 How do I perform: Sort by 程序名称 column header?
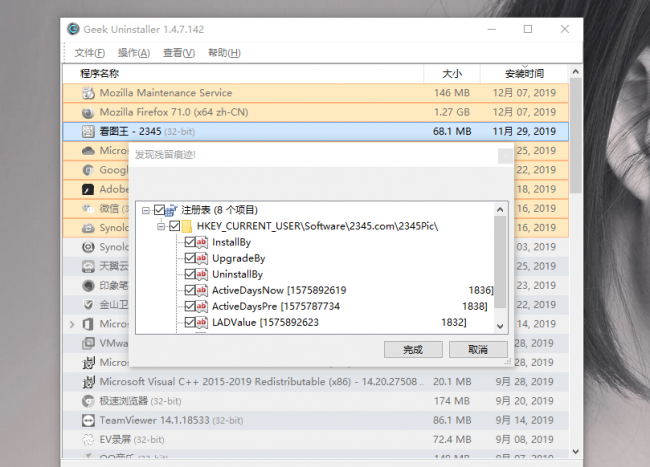click(243, 74)
